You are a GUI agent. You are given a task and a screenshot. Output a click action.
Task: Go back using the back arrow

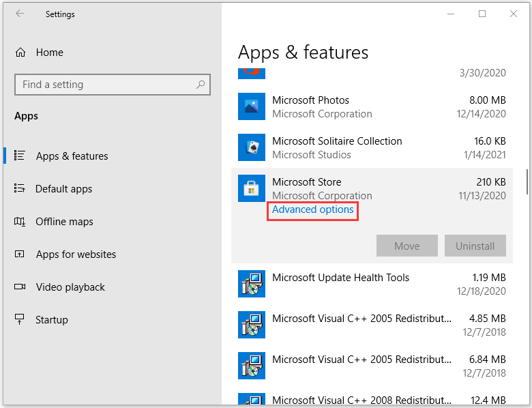click(20, 14)
